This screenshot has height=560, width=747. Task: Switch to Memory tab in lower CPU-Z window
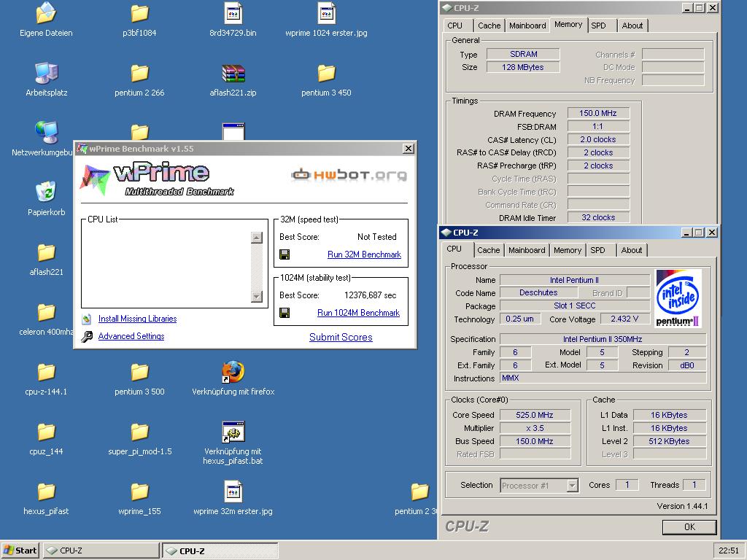[567, 250]
